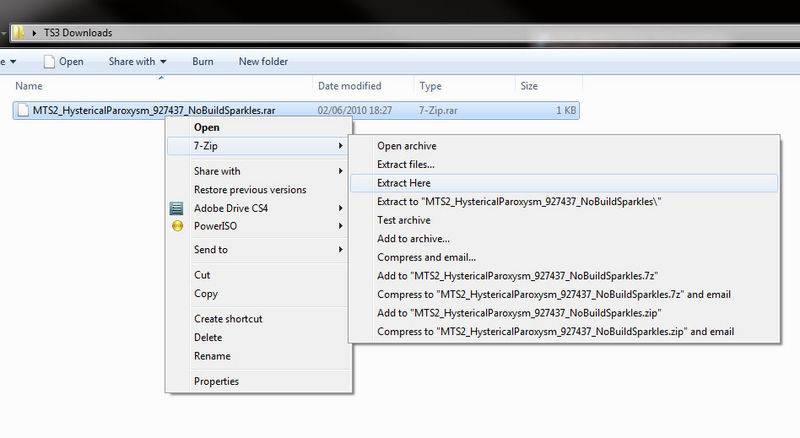Add to NoBuildSparkles.zip archive
This screenshot has height=438, width=800.
click(x=519, y=313)
